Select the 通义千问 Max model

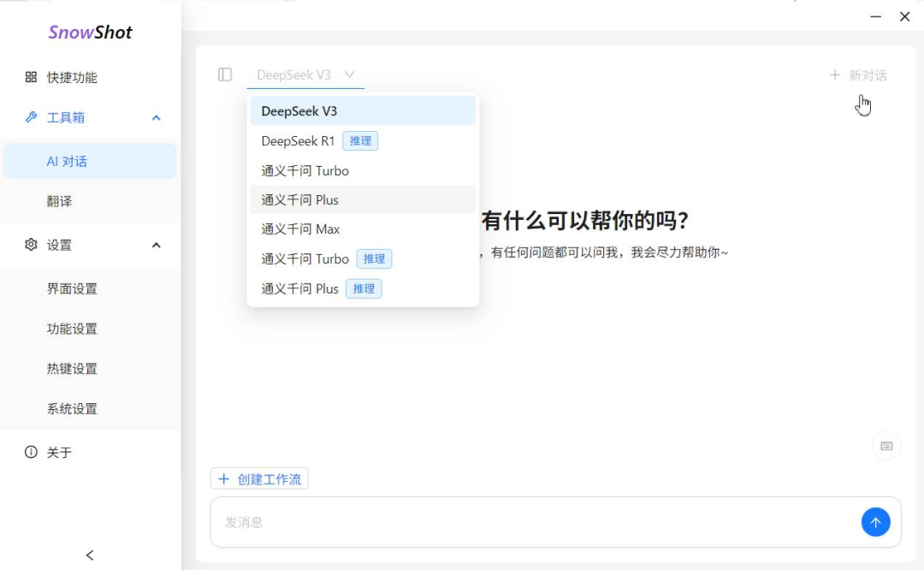click(299, 229)
